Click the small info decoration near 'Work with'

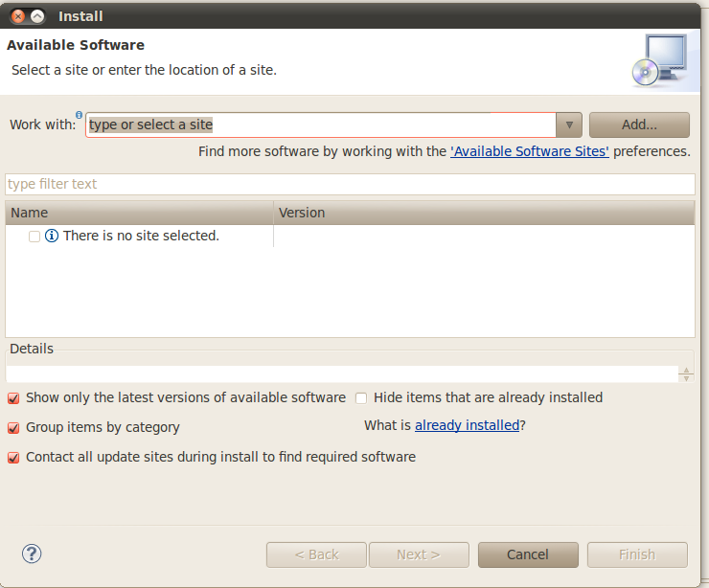79,115
